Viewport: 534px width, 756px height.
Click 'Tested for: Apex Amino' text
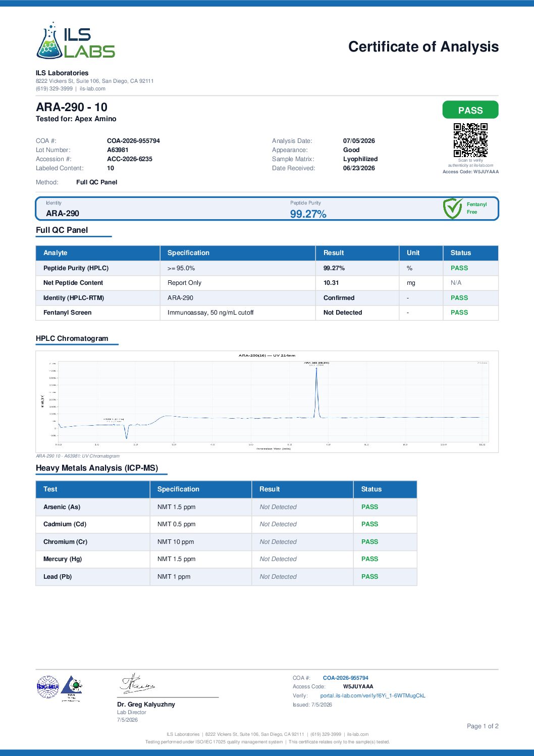point(76,119)
